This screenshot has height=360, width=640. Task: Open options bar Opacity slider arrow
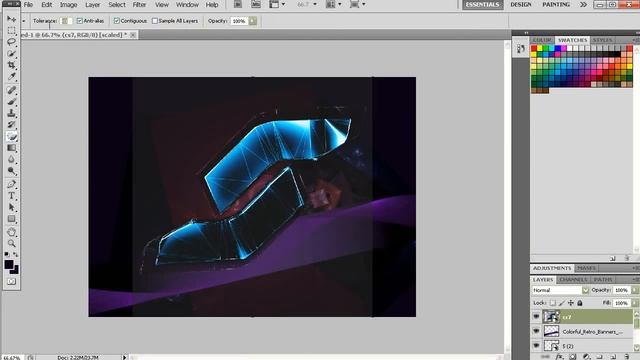pyautogui.click(x=253, y=21)
